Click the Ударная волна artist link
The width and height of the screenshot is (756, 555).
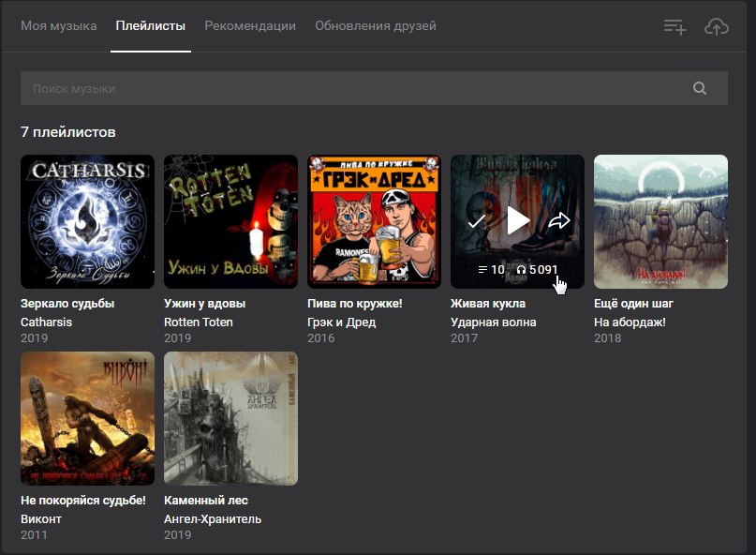(x=494, y=322)
